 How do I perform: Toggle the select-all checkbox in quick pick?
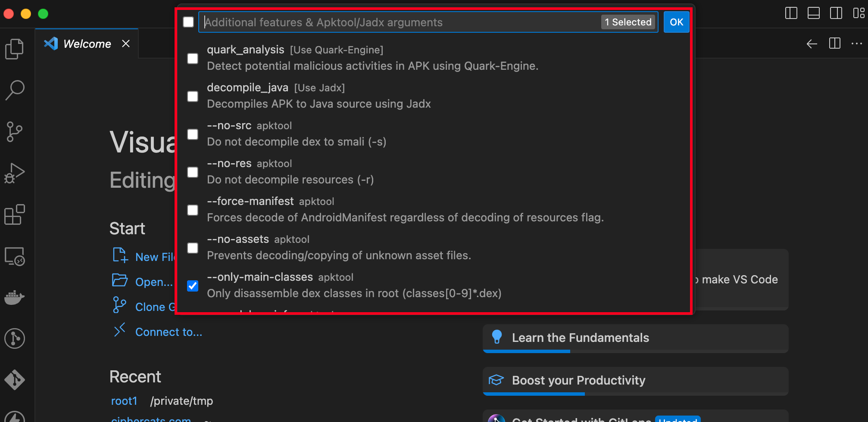point(188,22)
